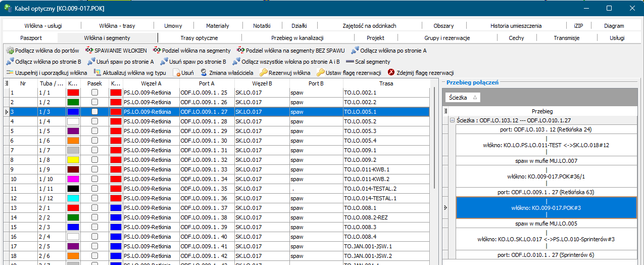The width and height of the screenshot is (644, 265).
Task: Click the purple tube color swatch of fiber 5
Action: [73, 131]
